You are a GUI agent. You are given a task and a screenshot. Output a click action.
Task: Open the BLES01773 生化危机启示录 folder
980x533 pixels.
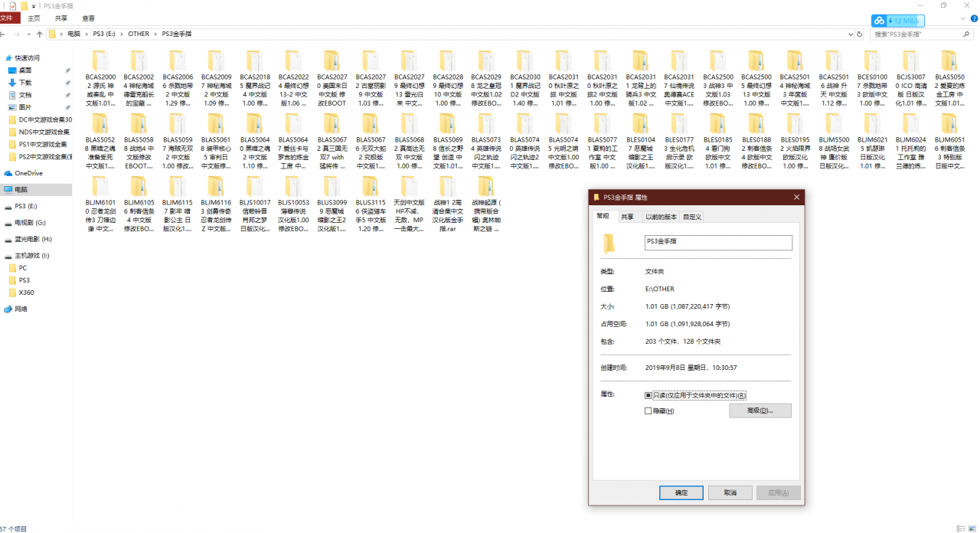(x=679, y=142)
